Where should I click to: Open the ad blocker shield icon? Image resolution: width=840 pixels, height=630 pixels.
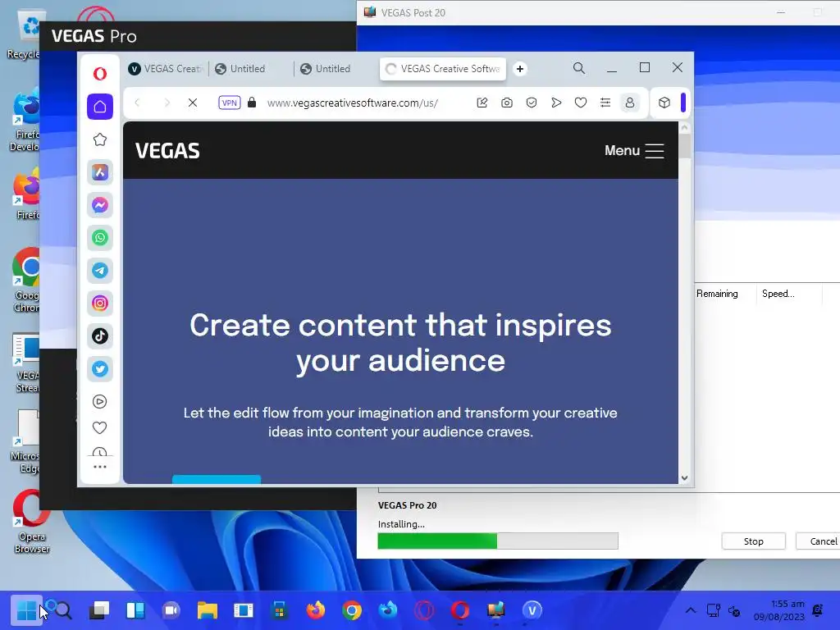pos(532,103)
